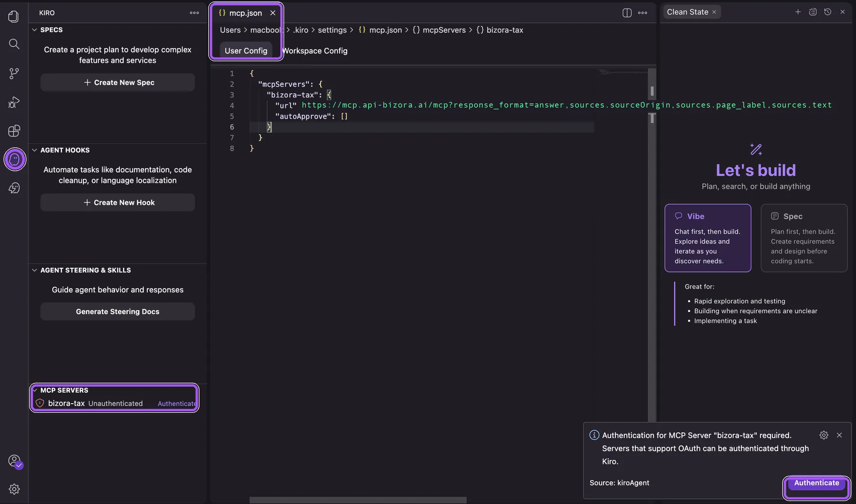Screen dimensions: 856x504
Task: Open .kiro breadcrumb segment
Action: point(301,30)
